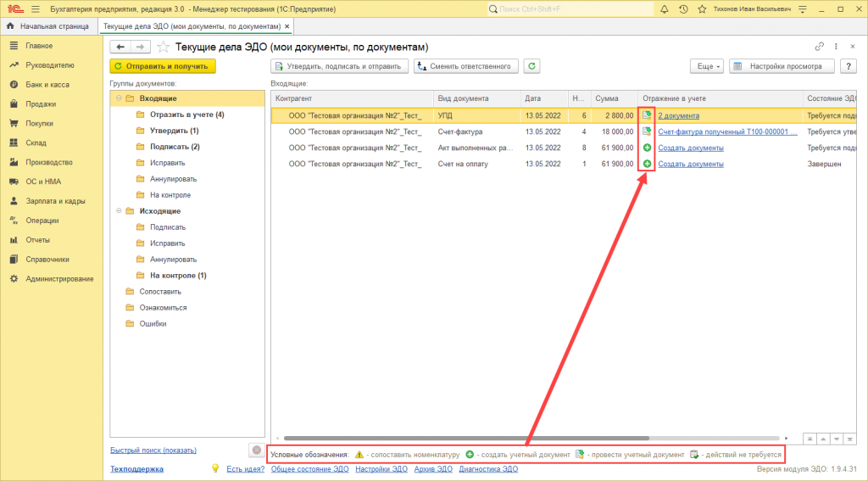This screenshot has width=868, height=481.
Task: Select Утвердить (1) folder
Action: pos(175,131)
